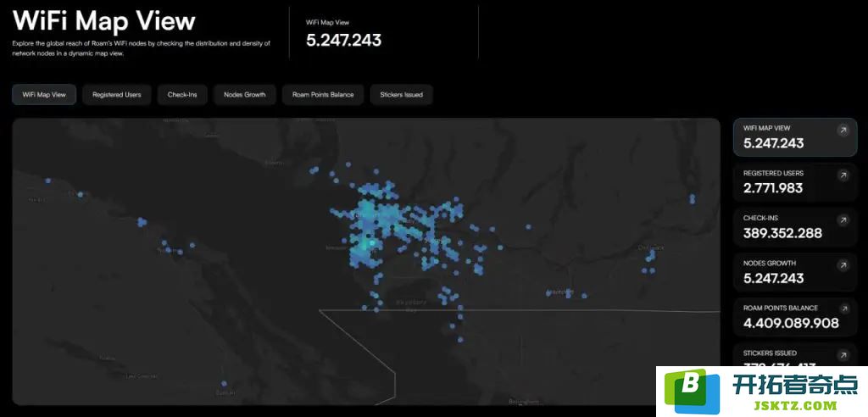Screen dimensions: 868x417
Task: Select the ROAM POINTS BALANCE stat card
Action: (x=795, y=317)
